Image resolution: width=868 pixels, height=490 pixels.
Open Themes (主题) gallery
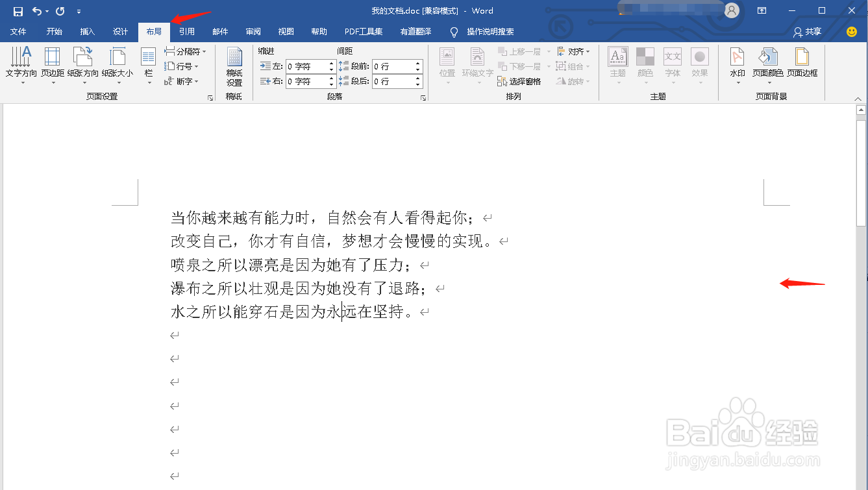pyautogui.click(x=618, y=66)
